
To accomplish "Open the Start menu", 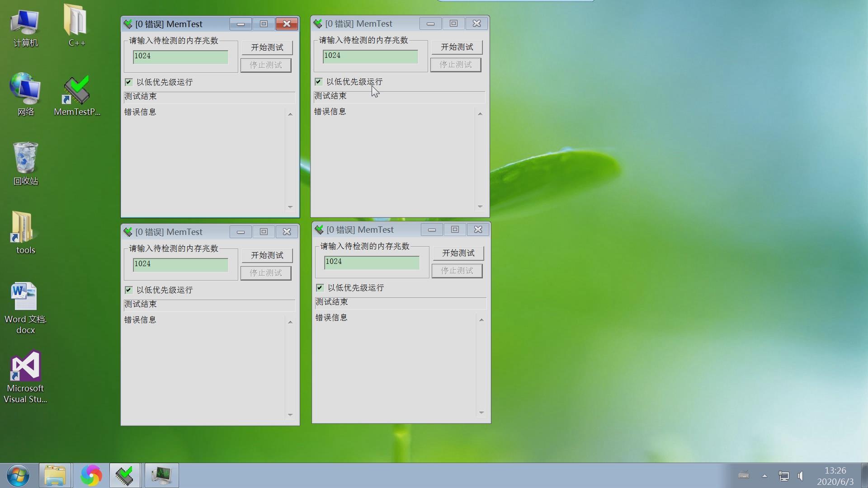I will 17,475.
